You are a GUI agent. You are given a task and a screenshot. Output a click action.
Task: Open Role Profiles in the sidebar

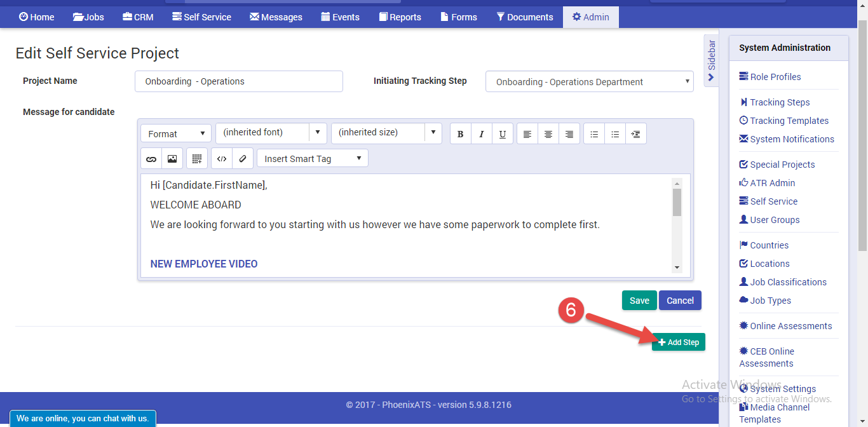770,77
